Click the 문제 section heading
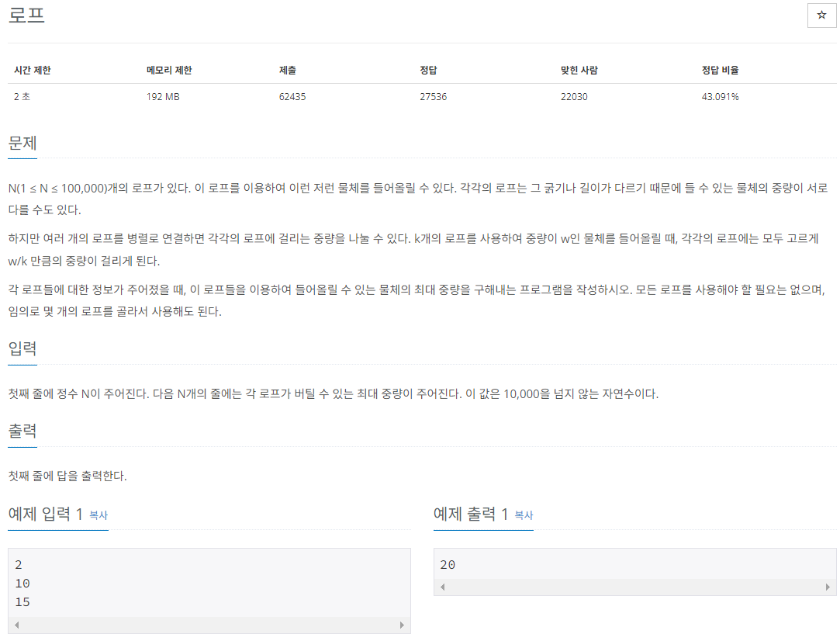 (x=22, y=143)
